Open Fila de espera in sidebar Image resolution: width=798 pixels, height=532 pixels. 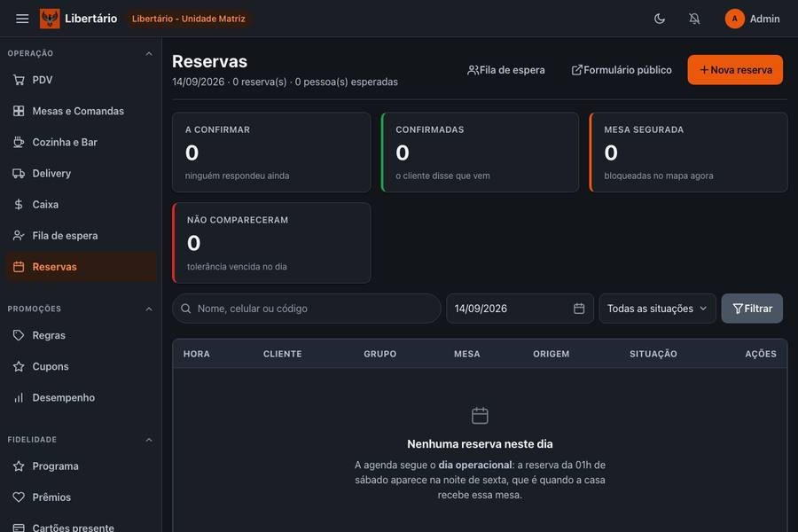[81, 235]
